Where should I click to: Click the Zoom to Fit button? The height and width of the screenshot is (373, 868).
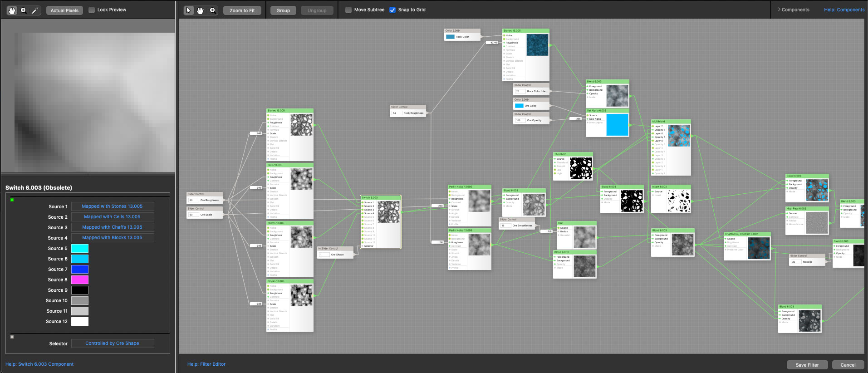242,10
